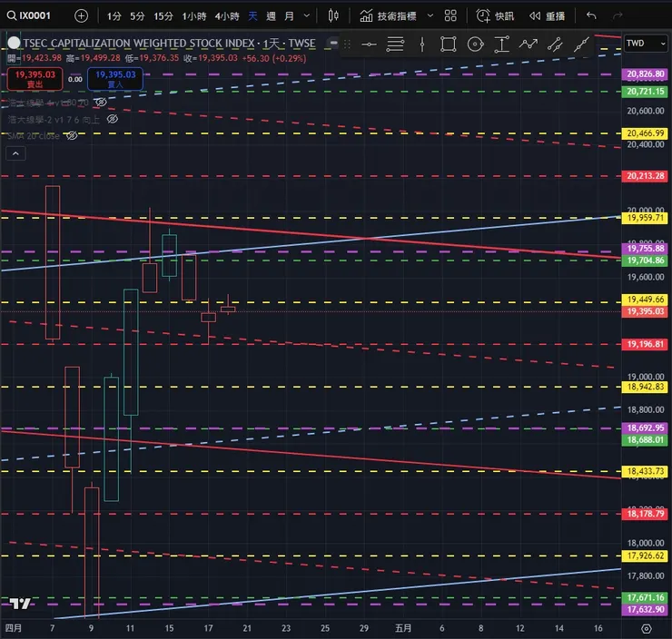The width and height of the screenshot is (672, 639).
Task: Select 15分 timeframe
Action: click(x=163, y=16)
